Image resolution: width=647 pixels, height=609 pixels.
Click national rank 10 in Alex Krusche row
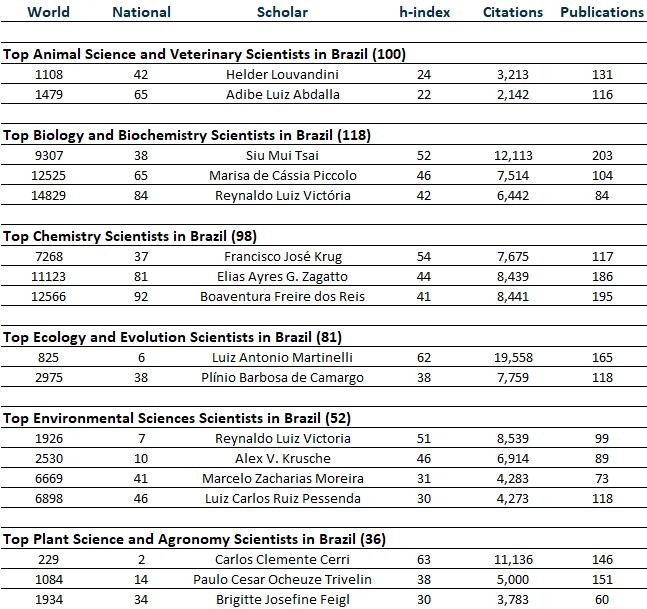(x=141, y=458)
